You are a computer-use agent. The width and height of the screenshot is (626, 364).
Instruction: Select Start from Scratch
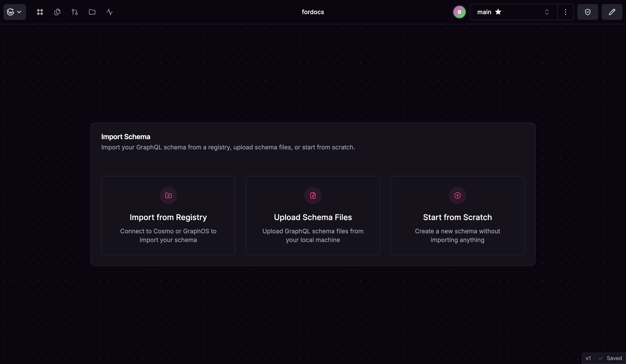pos(457,215)
